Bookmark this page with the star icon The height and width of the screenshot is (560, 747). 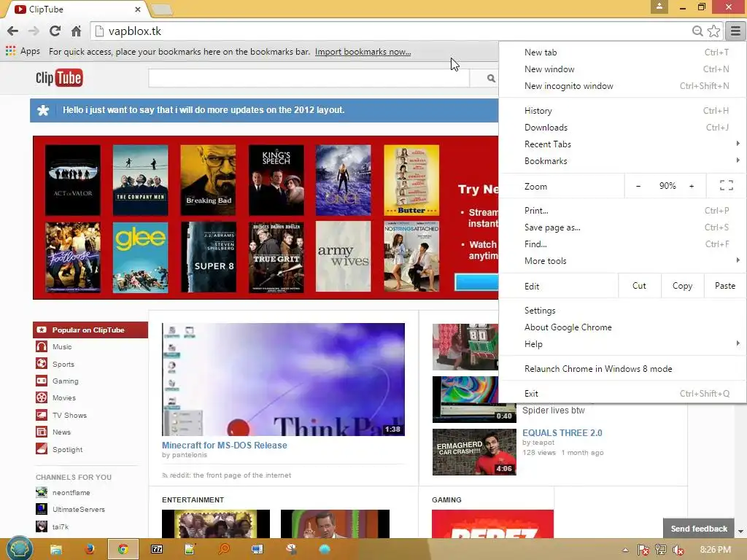pos(713,31)
